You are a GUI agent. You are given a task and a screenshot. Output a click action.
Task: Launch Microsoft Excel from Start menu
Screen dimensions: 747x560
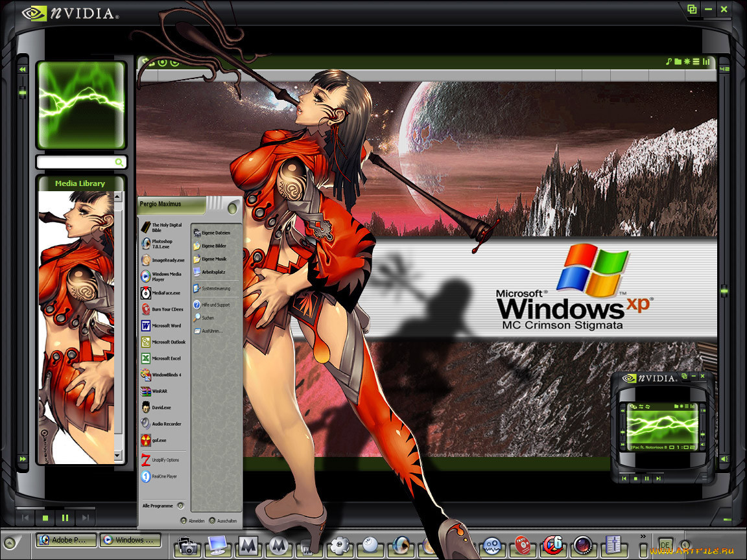(161, 358)
